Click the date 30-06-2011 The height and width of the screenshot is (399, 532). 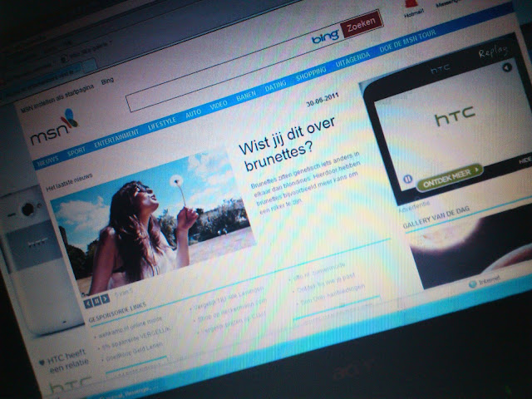point(323,100)
